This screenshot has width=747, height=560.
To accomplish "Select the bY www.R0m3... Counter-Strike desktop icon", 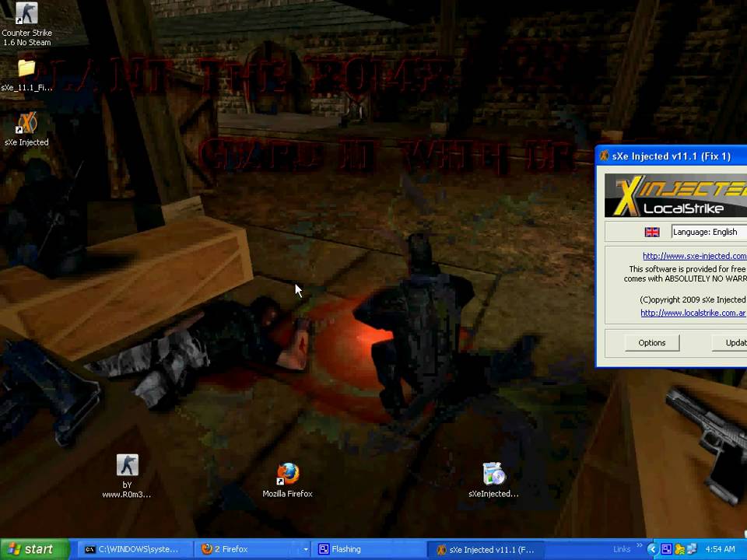I will [127, 476].
